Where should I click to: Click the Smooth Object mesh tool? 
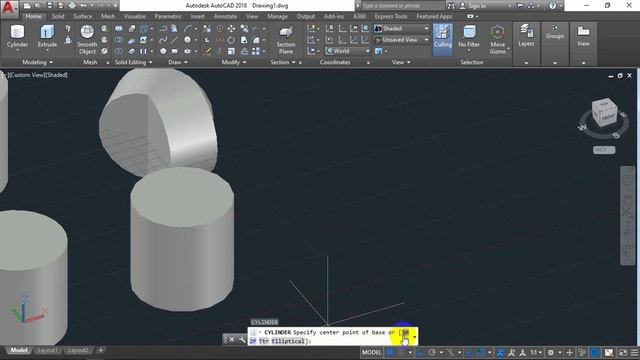point(87,40)
